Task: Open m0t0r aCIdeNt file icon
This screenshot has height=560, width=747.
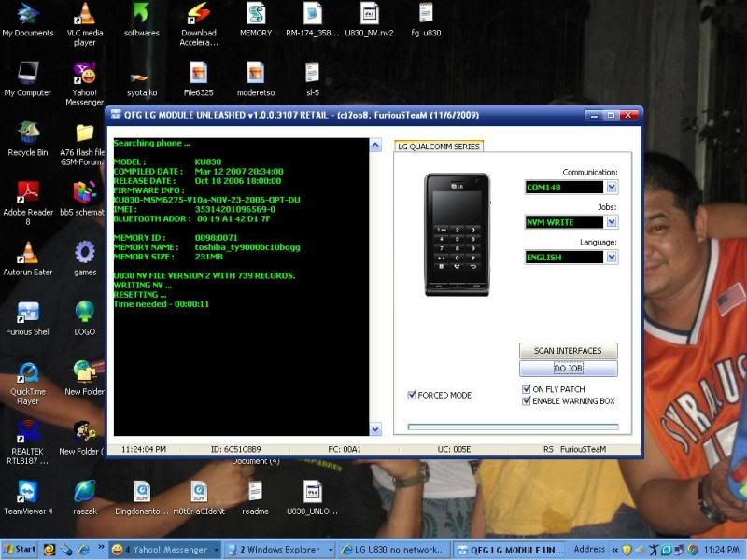Action: 199,498
